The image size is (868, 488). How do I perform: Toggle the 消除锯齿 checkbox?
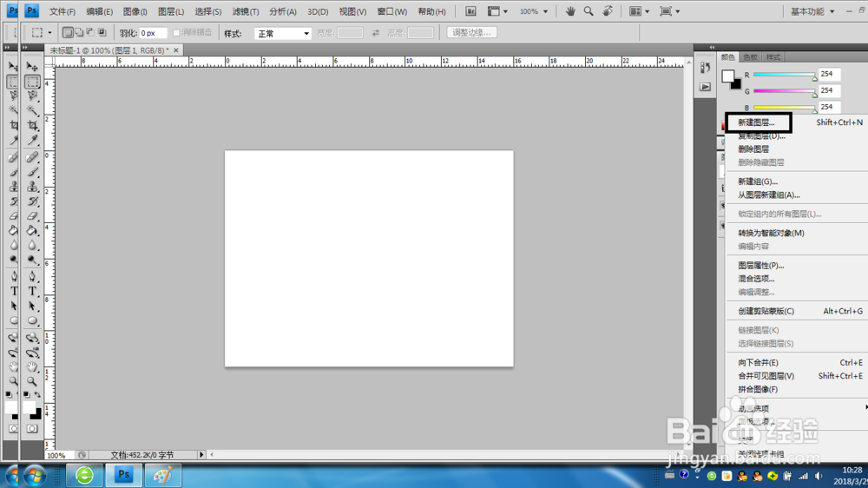[176, 33]
